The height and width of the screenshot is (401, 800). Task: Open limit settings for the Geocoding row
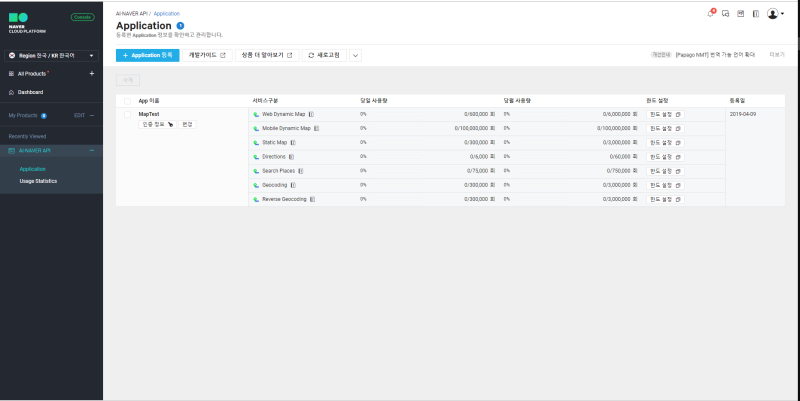pyautogui.click(x=665, y=185)
